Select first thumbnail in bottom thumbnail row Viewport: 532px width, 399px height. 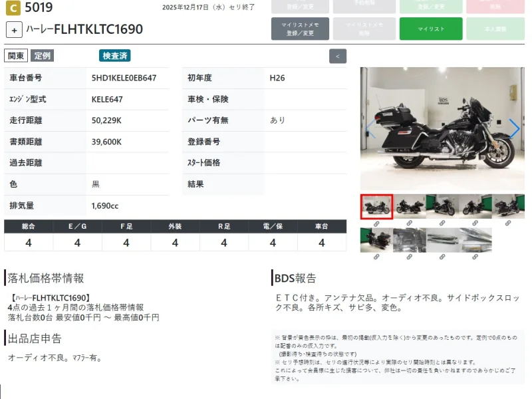pos(376,240)
